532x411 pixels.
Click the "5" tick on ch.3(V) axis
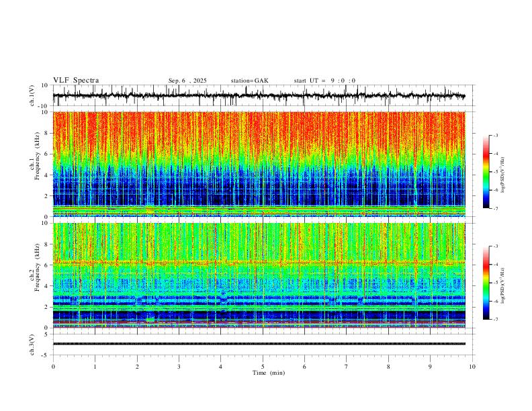pyautogui.click(x=47, y=334)
